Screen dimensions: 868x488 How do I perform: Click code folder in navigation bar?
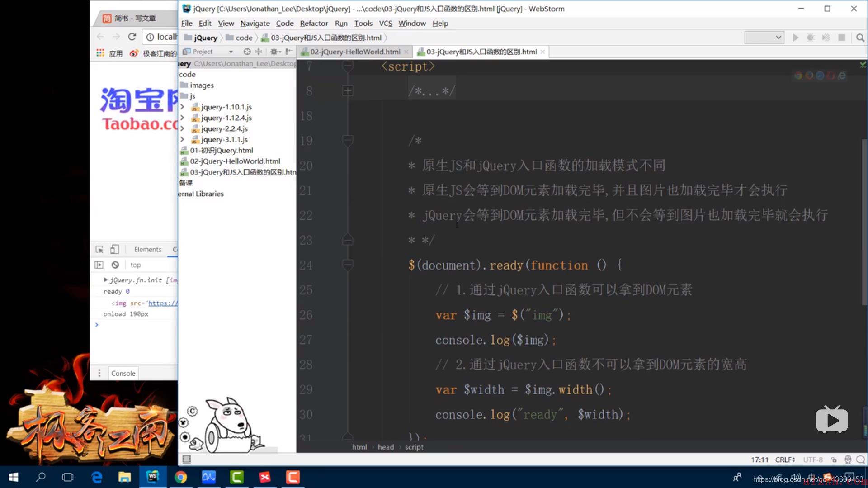[239, 38]
